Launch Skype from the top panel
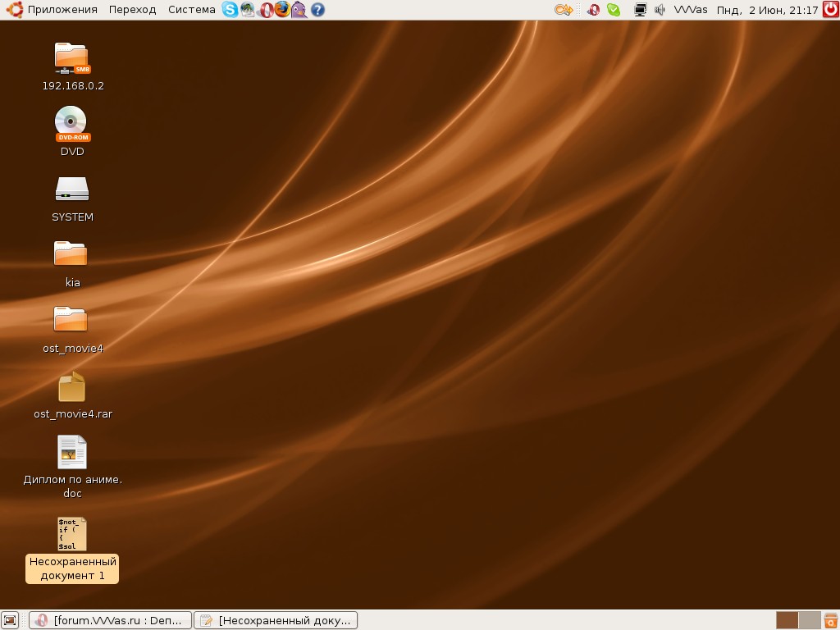Image resolution: width=840 pixels, height=630 pixels. (x=230, y=10)
